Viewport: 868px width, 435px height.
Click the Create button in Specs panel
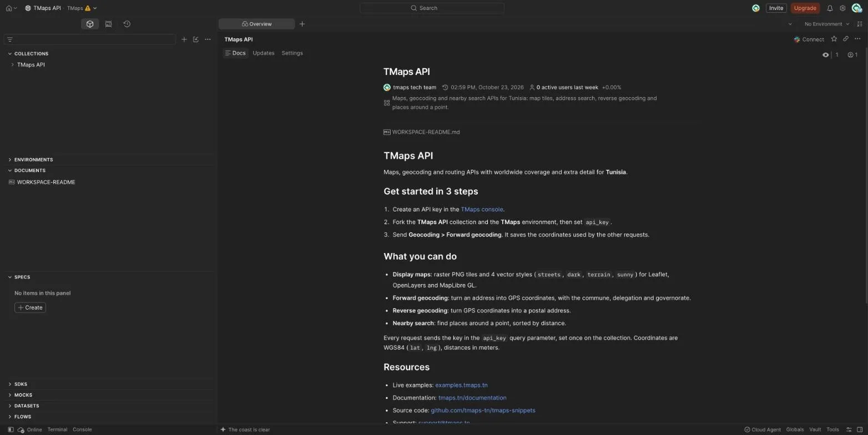(30, 307)
